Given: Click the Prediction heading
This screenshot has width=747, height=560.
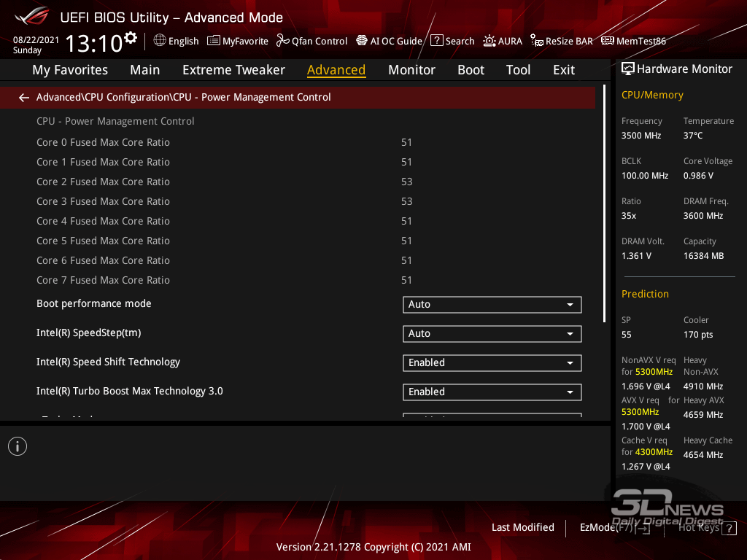Looking at the screenshot, I should 645,295.
